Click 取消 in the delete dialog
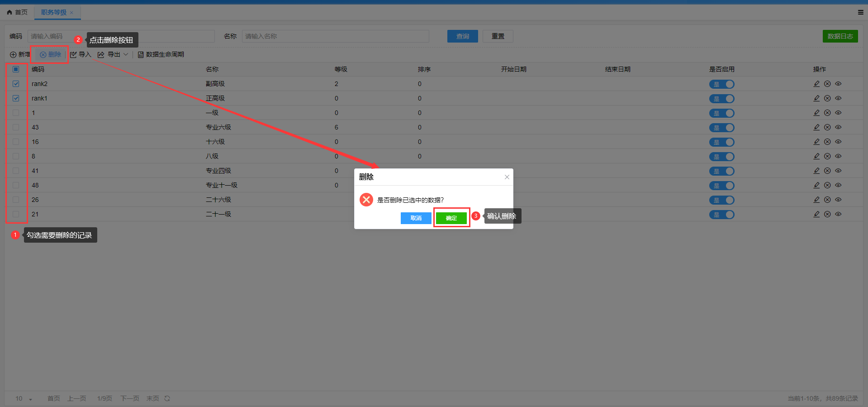This screenshot has width=868, height=407. pyautogui.click(x=416, y=218)
